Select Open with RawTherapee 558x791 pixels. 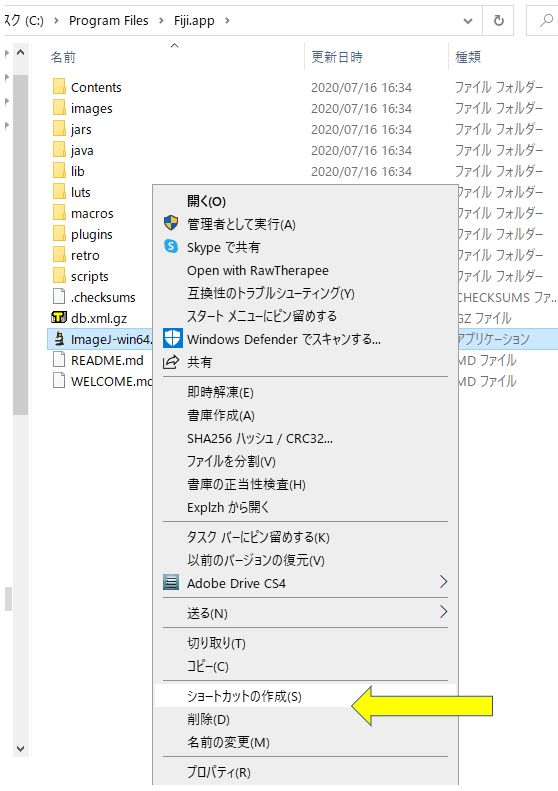[x=258, y=270]
